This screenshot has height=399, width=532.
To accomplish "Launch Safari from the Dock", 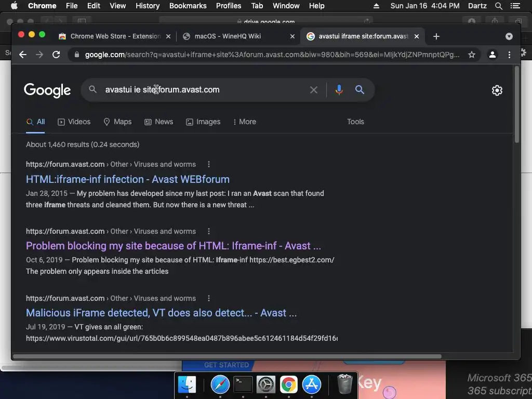I will pos(220,384).
